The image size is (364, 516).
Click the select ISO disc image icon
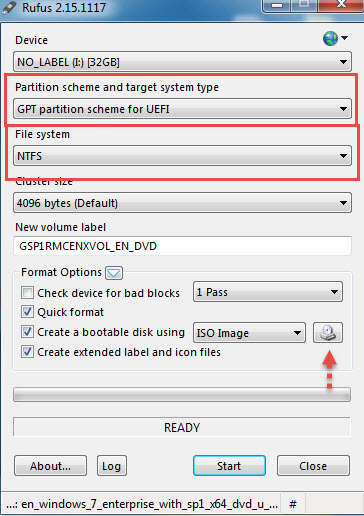point(328,332)
